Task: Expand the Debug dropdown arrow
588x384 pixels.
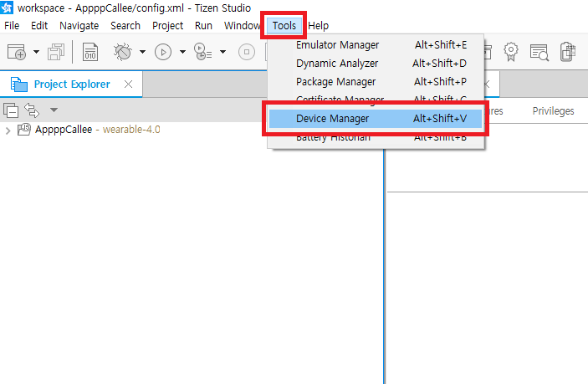Action: click(142, 52)
